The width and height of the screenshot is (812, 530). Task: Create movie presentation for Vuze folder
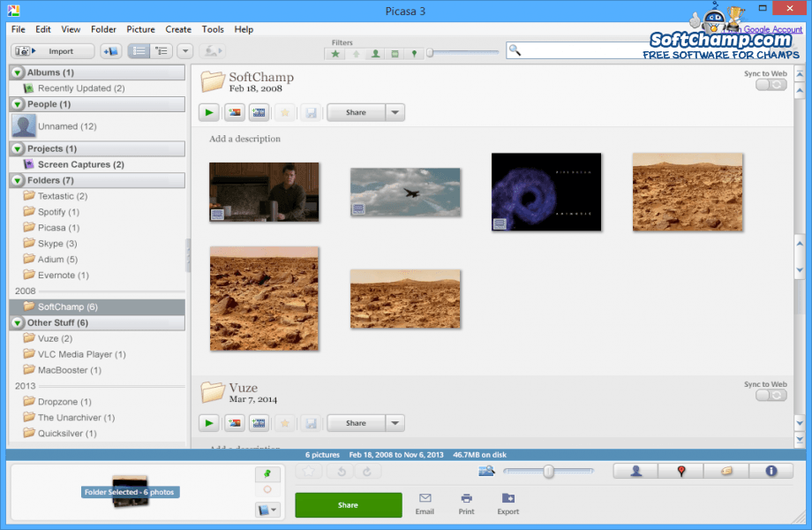[259, 423]
